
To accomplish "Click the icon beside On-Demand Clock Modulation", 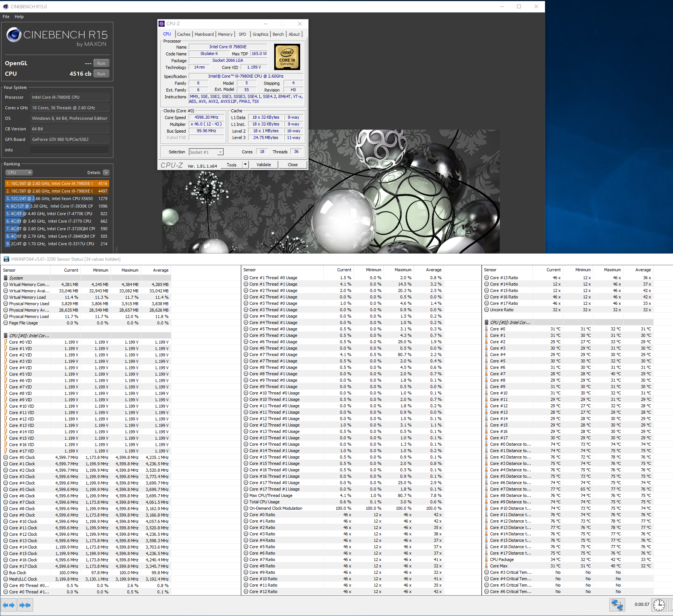I will [246, 508].
